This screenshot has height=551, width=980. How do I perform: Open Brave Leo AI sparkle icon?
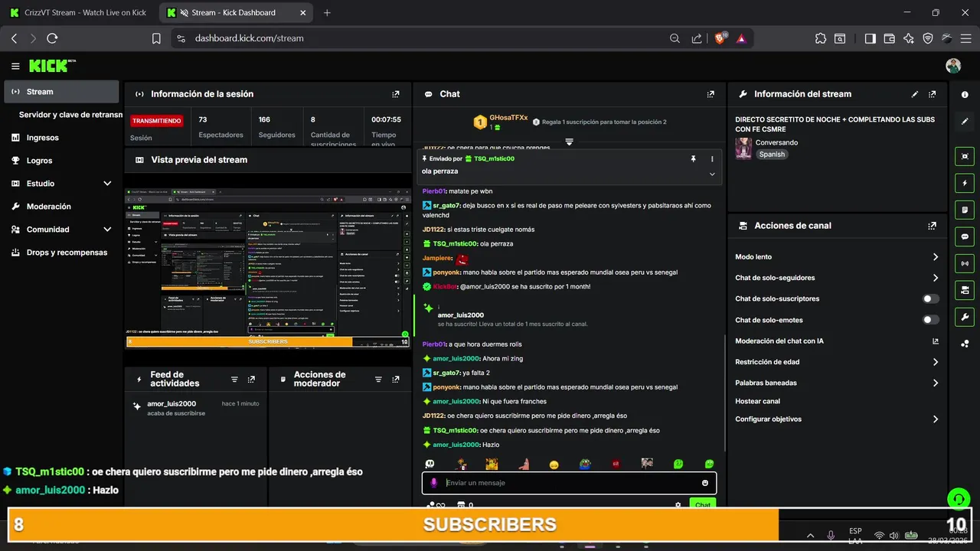coord(909,38)
